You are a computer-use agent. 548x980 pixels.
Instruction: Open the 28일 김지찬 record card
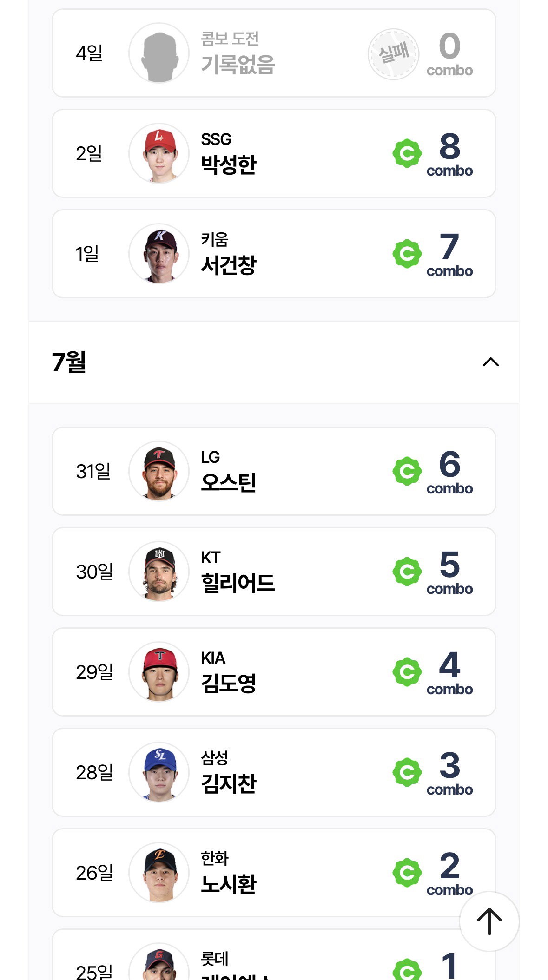coord(274,772)
